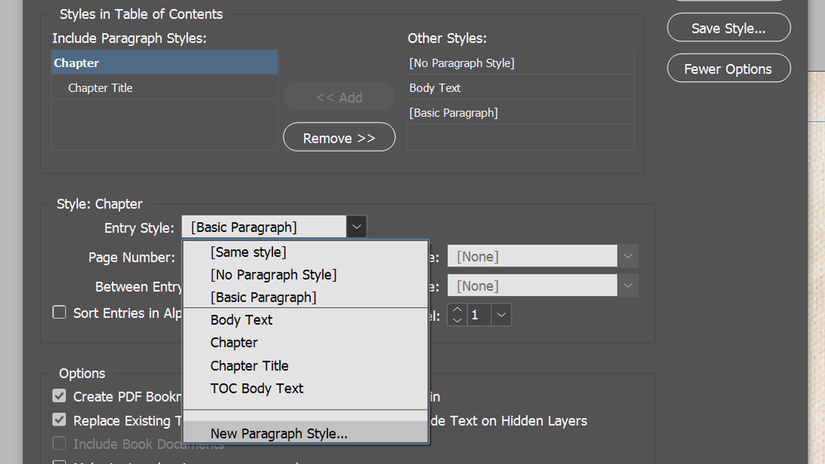Pick "TOC Body Text" entry style
The height and width of the screenshot is (464, 825).
pos(256,388)
